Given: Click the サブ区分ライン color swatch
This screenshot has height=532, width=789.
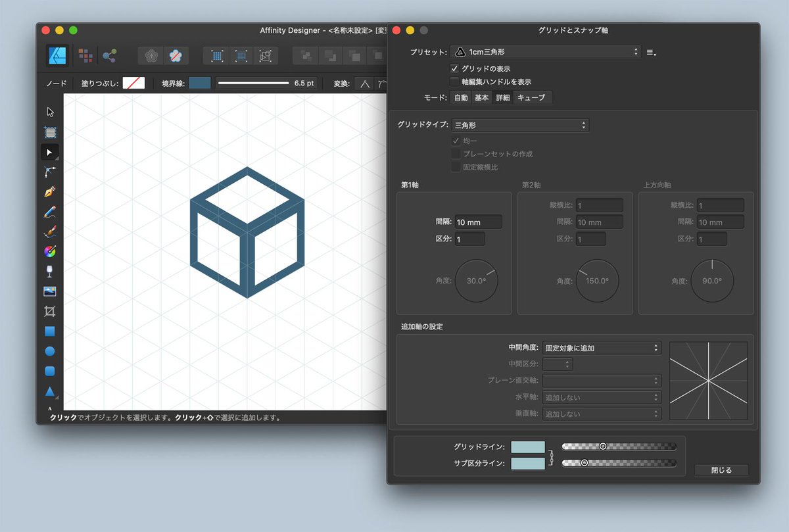Looking at the screenshot, I should [528, 464].
